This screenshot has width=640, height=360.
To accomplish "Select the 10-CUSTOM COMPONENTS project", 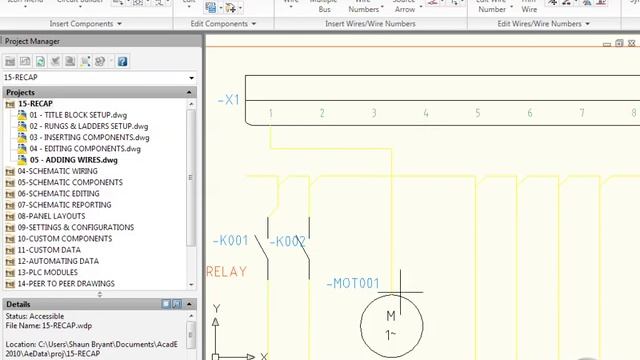I will click(64, 239).
